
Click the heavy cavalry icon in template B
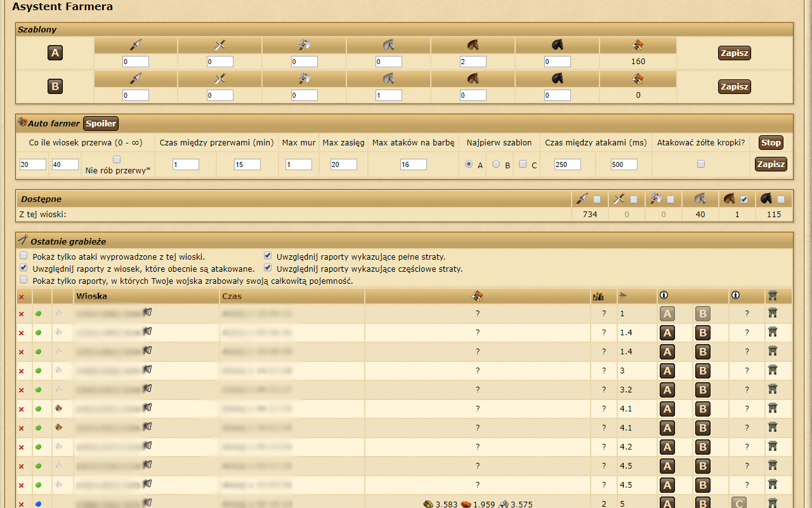tap(557, 79)
